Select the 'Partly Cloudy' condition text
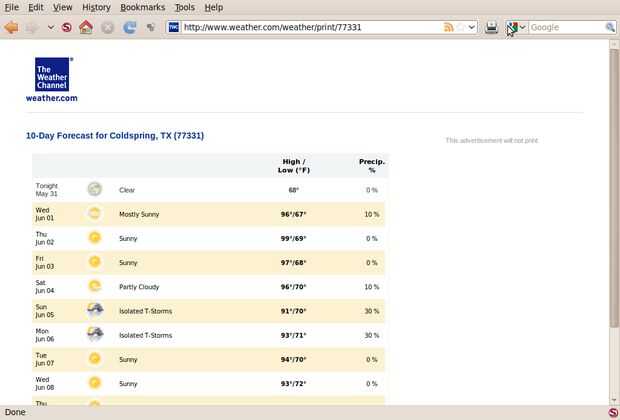Screen dimensions: 620x420 pos(139,287)
